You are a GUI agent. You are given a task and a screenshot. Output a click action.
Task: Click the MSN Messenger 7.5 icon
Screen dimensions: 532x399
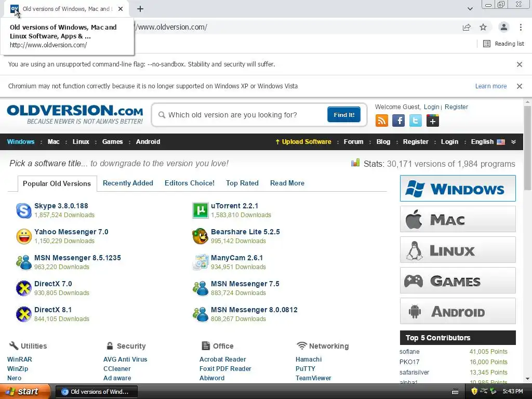pos(201,288)
